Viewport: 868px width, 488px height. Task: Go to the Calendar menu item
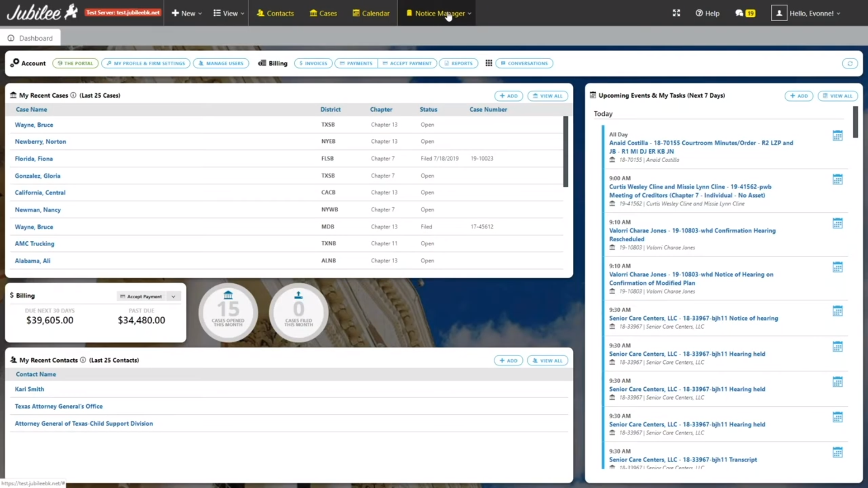click(371, 13)
